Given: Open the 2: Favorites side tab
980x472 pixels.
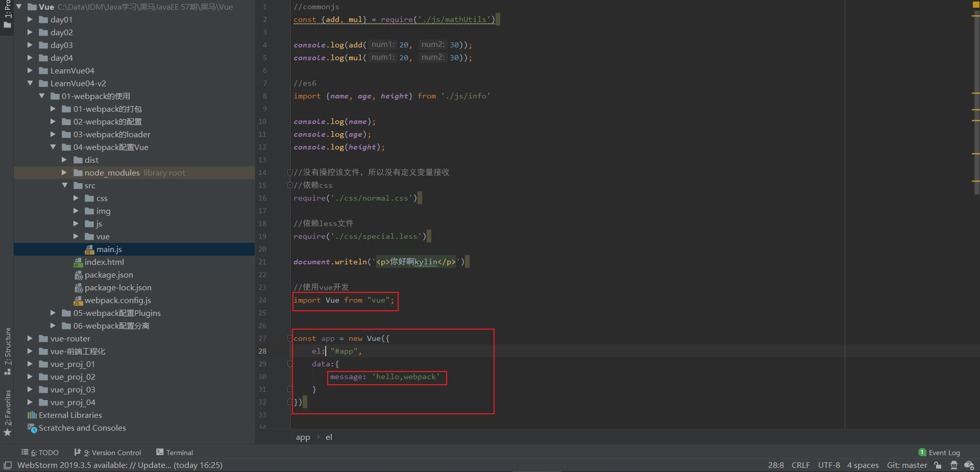Looking at the screenshot, I should pyautogui.click(x=7, y=413).
